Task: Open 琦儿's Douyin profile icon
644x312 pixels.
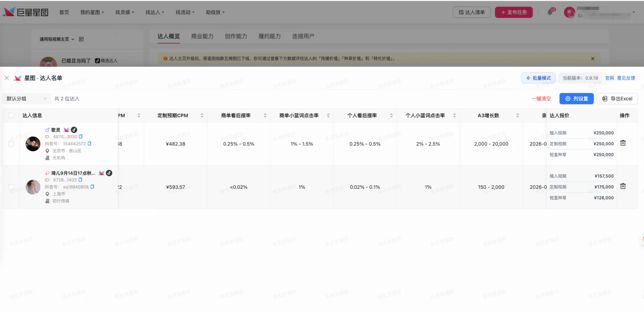Action: coord(109,173)
